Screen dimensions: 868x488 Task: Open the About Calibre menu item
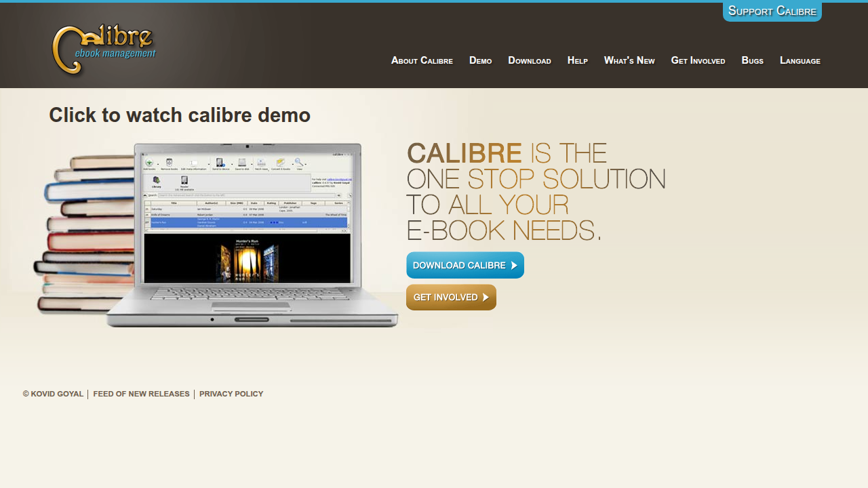[422, 60]
